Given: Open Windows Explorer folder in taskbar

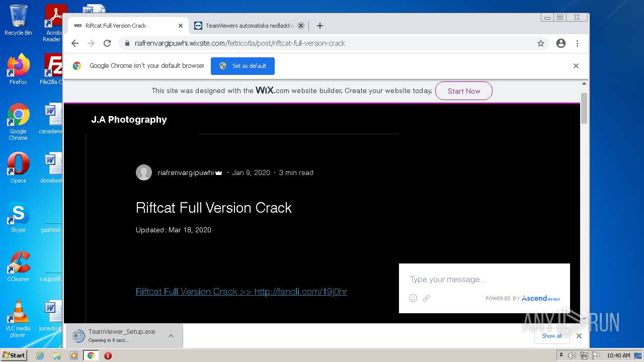Looking at the screenshot, I should point(57,355).
